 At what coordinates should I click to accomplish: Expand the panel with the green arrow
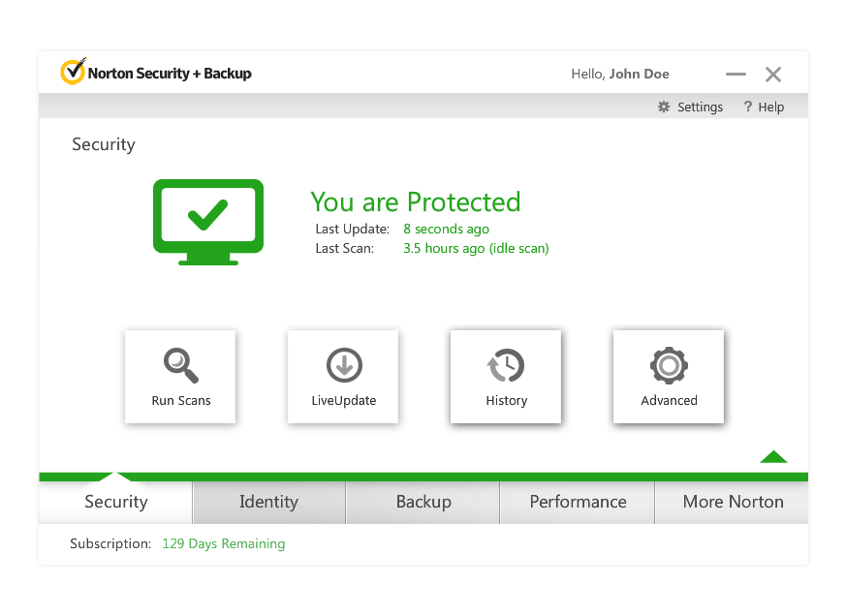tap(773, 457)
